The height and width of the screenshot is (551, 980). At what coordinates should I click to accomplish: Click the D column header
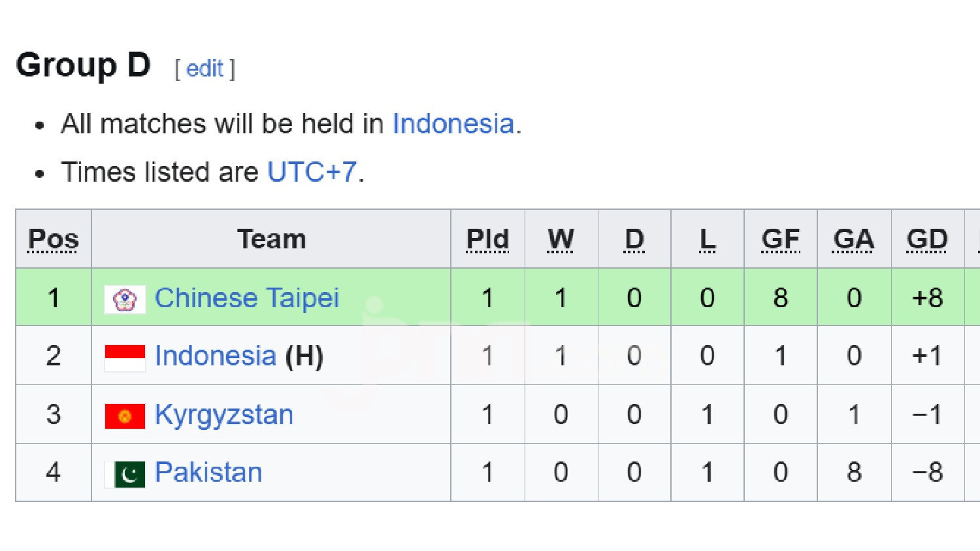tap(634, 239)
